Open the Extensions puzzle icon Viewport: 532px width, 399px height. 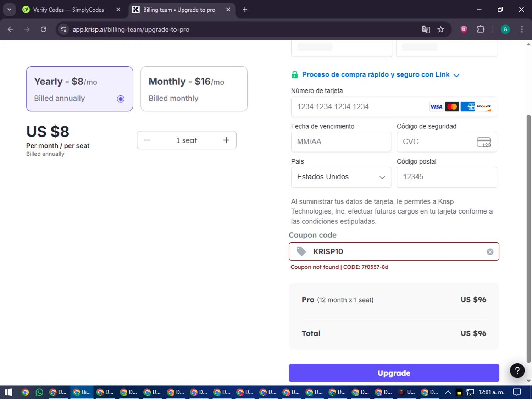pos(481,29)
